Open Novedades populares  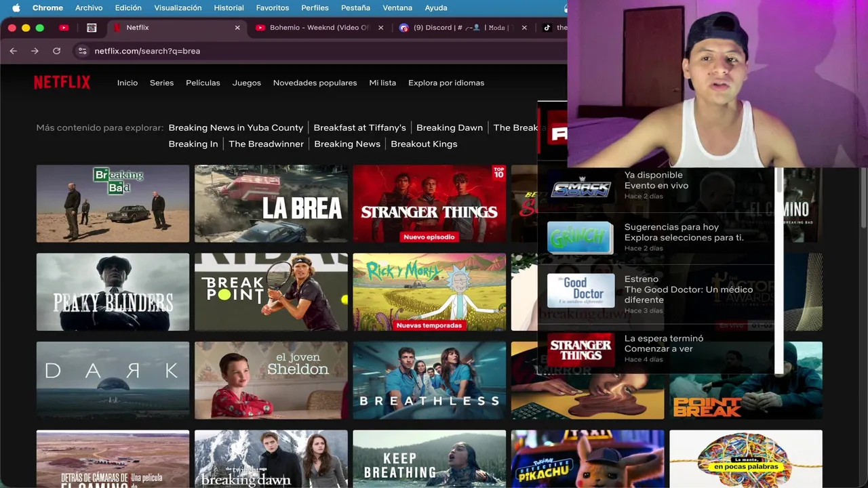pyautogui.click(x=315, y=83)
